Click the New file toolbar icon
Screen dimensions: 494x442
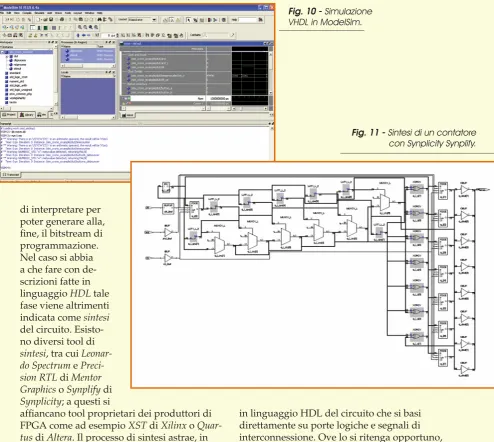click(38, 20)
